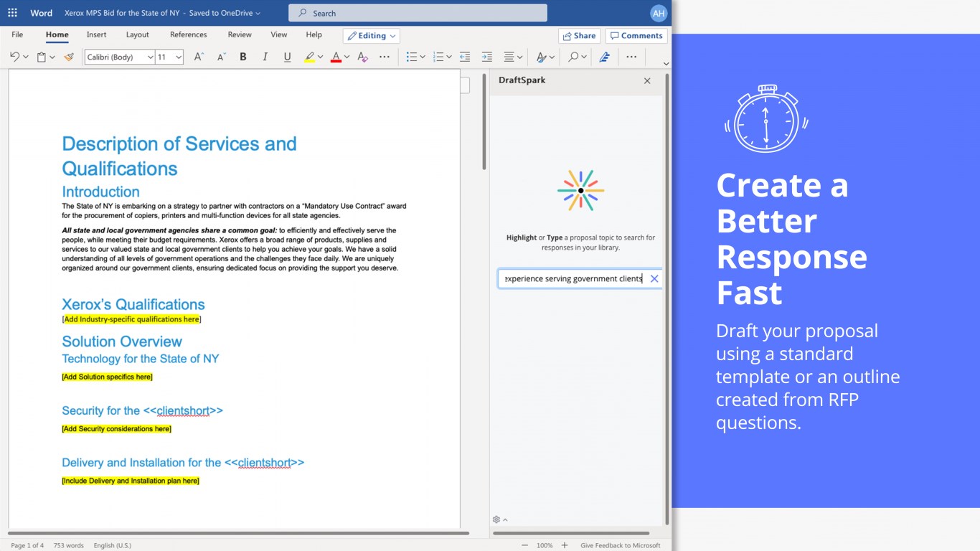Click the DraftSpark starburst logo

coord(580,190)
